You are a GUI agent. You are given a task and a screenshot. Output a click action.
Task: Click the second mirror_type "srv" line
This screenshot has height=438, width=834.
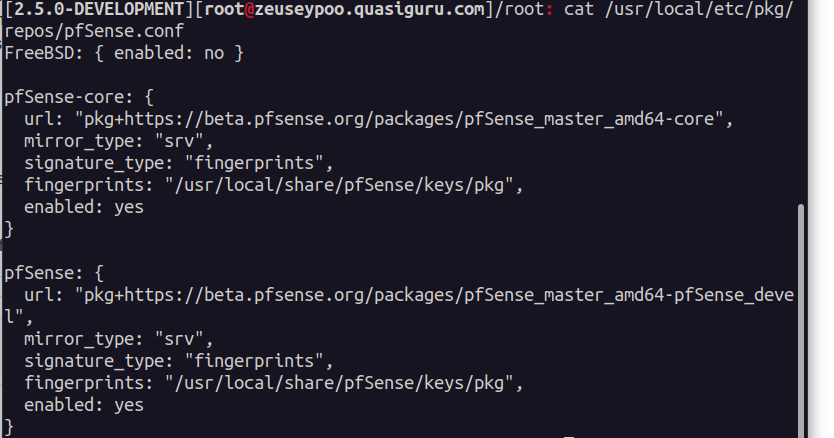point(119,339)
